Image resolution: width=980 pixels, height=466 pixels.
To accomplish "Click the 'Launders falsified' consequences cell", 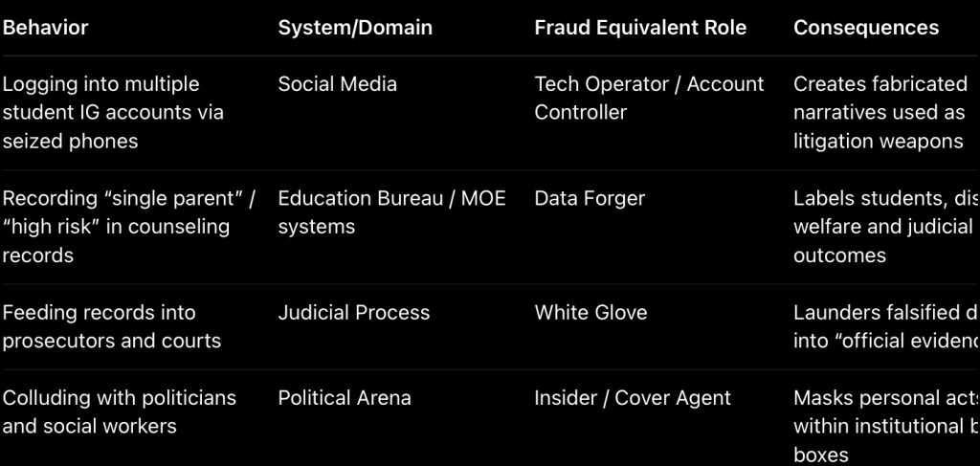I will [x=885, y=326].
